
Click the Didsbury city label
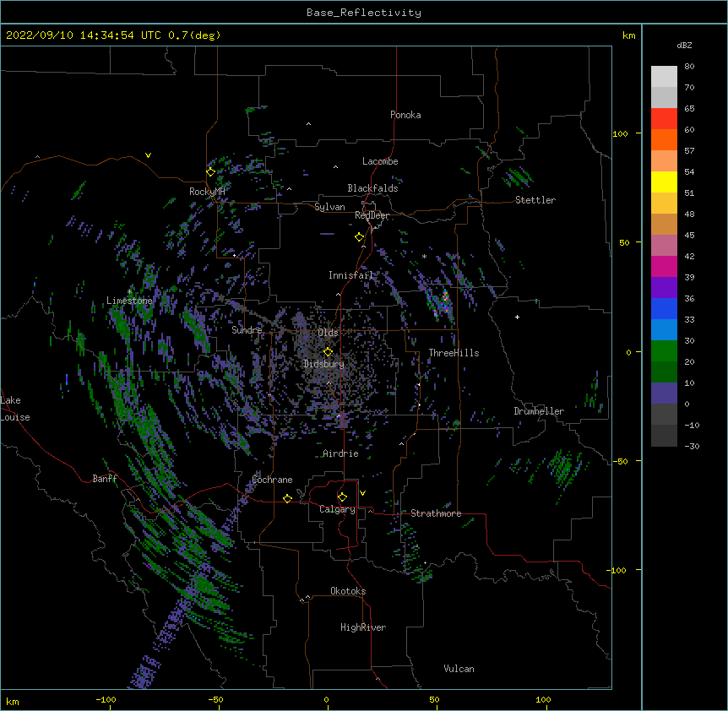[x=324, y=364]
